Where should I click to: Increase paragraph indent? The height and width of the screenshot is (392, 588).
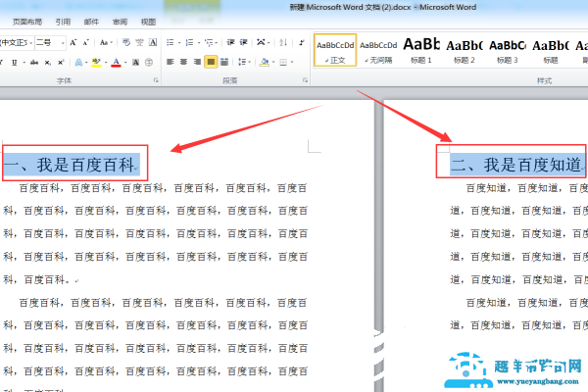pyautogui.click(x=244, y=42)
